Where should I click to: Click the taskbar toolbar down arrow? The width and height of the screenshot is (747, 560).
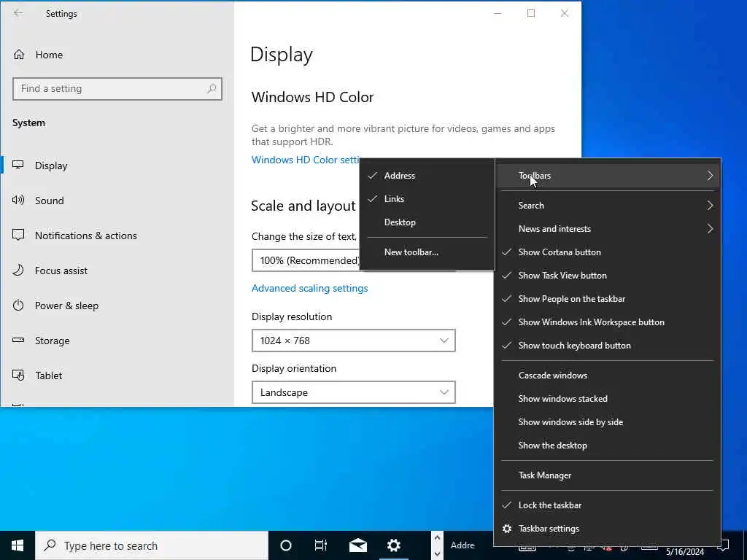coord(438,554)
